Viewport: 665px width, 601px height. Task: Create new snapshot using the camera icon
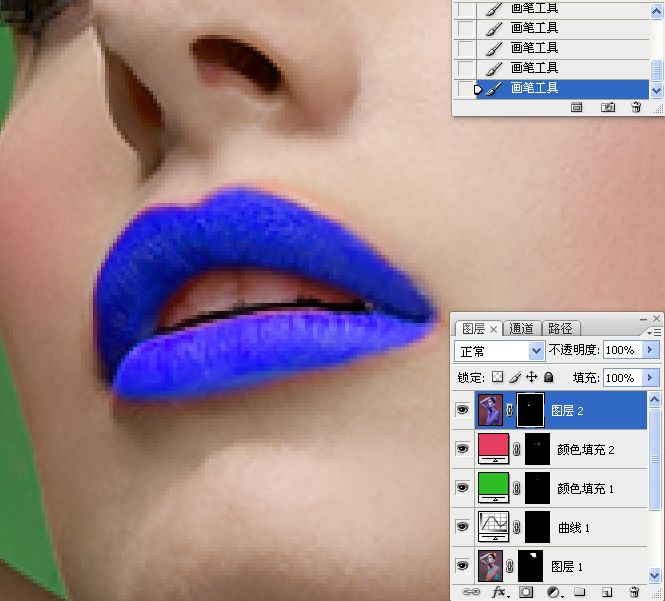608,107
